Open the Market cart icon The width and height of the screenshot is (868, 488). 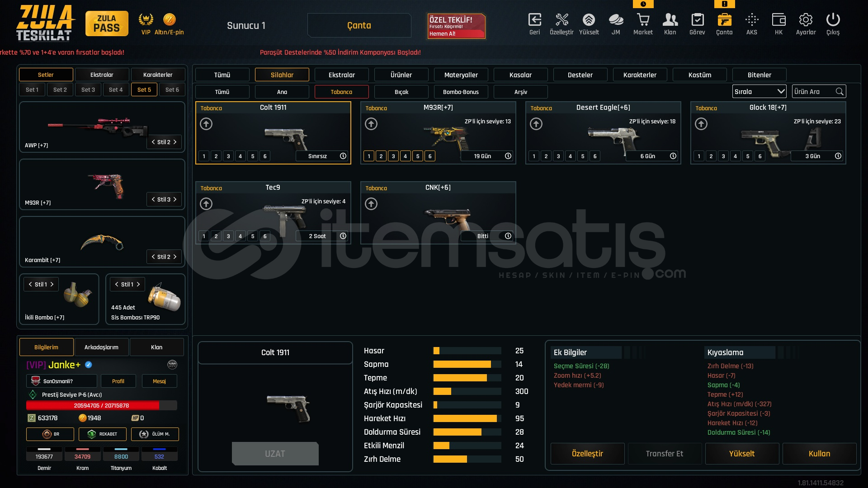coord(643,20)
